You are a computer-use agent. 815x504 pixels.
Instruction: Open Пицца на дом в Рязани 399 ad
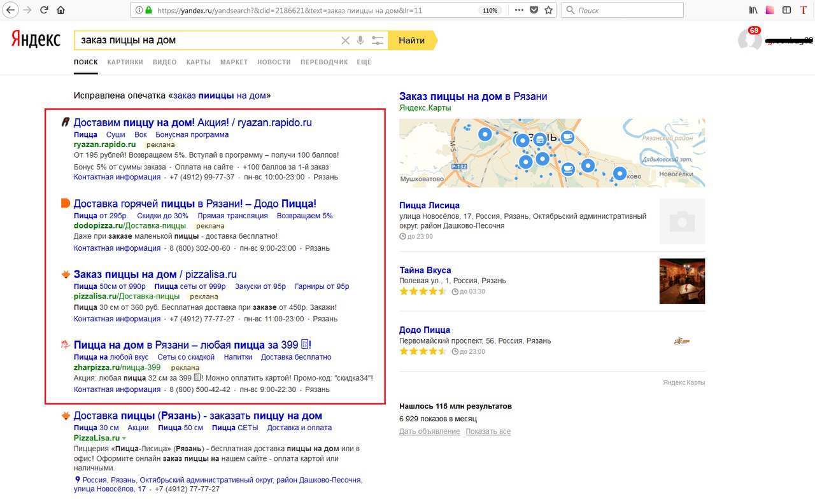tap(192, 345)
